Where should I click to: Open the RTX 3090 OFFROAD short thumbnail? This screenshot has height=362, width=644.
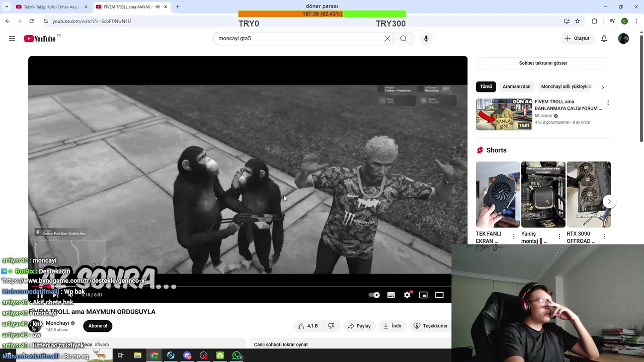pyautogui.click(x=589, y=195)
